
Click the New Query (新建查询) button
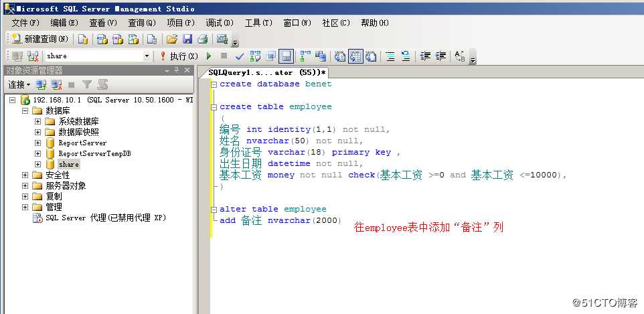coord(40,39)
